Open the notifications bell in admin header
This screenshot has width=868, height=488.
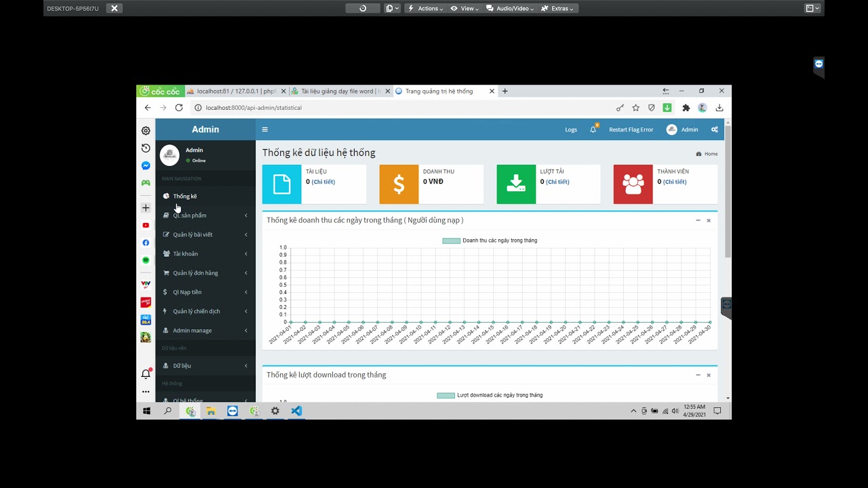[x=593, y=129]
